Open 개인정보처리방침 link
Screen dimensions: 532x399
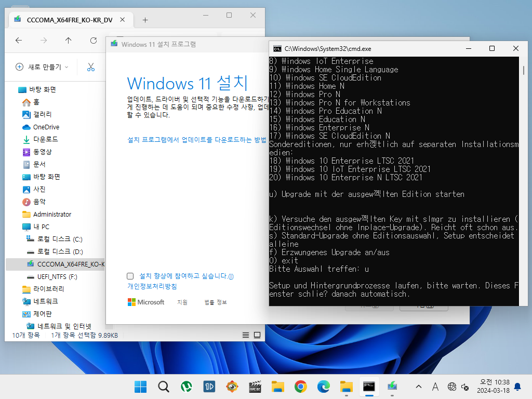(x=152, y=286)
